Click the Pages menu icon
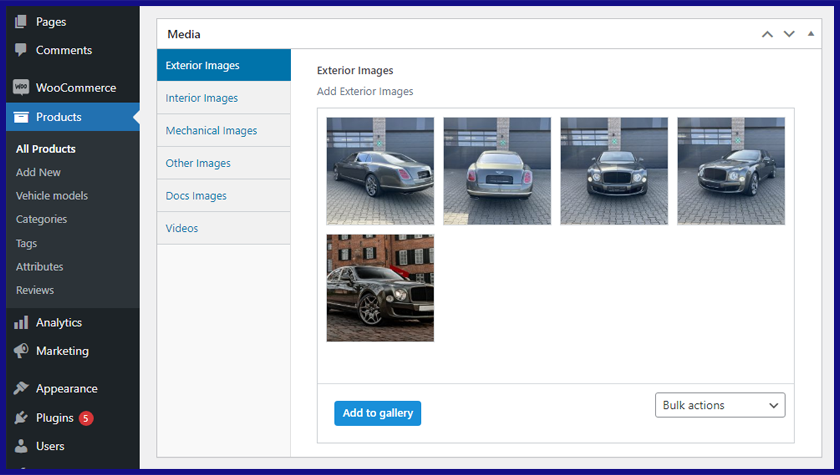This screenshot has width=840, height=475. pos(21,21)
